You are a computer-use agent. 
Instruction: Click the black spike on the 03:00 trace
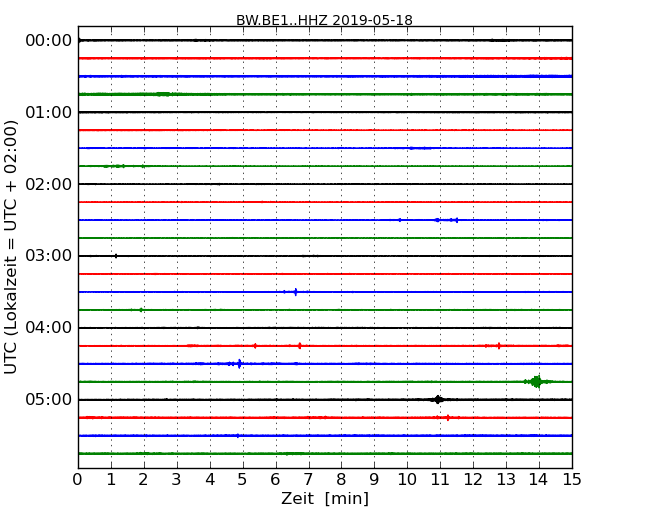click(x=116, y=256)
